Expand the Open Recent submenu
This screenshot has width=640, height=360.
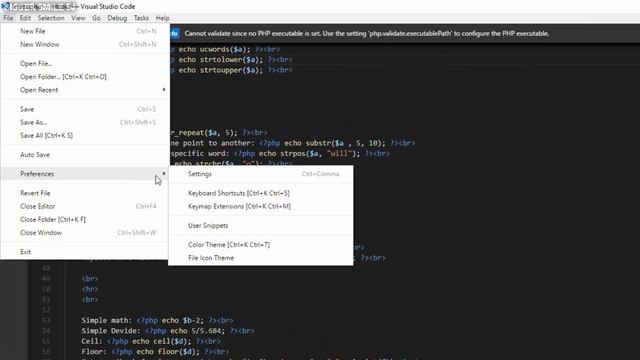click(85, 89)
